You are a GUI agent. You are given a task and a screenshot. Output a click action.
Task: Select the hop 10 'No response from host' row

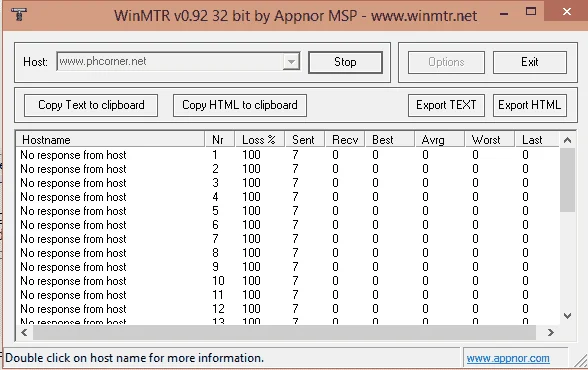click(288, 281)
